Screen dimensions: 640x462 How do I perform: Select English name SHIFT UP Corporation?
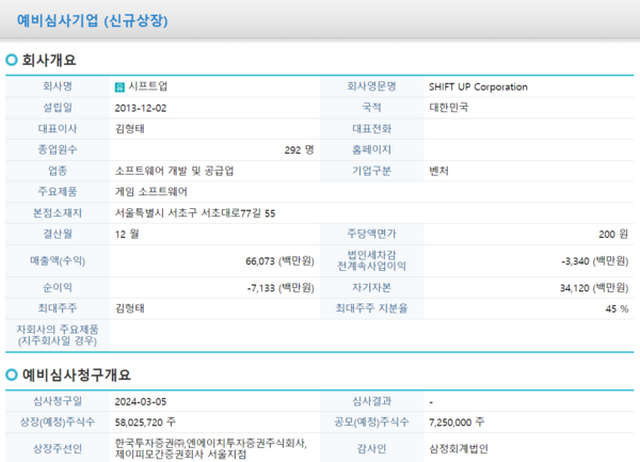pos(478,87)
